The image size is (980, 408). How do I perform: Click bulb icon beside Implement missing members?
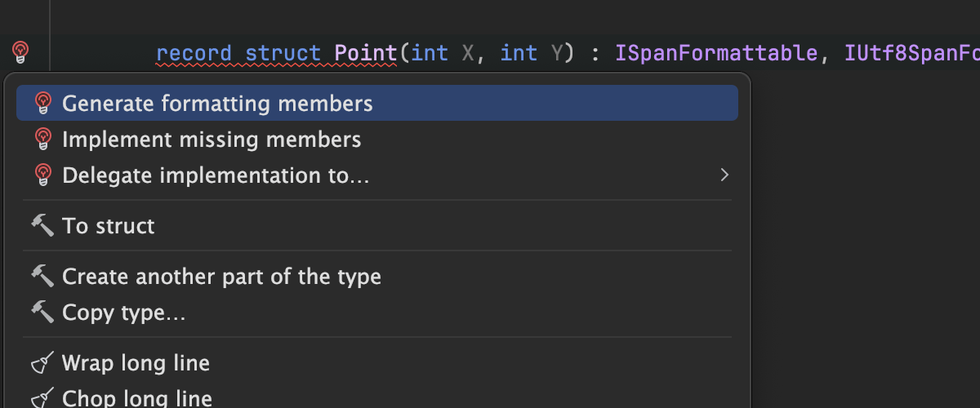(43, 140)
